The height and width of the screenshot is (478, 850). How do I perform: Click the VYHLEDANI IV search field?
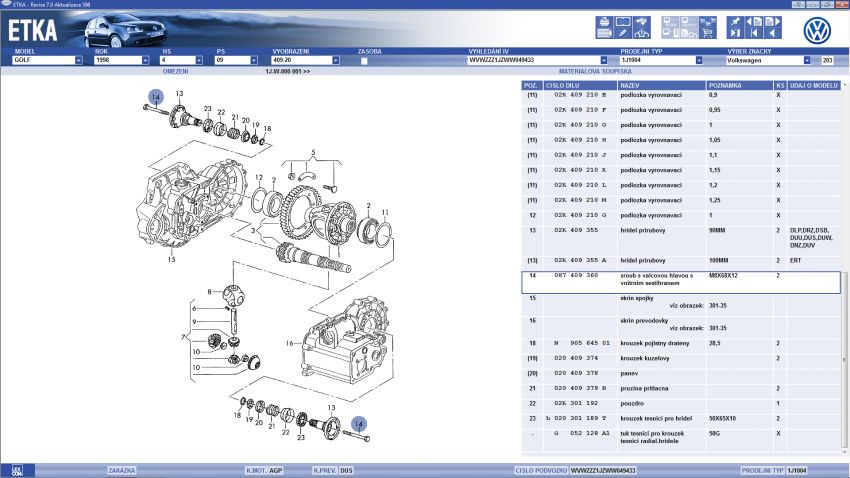click(530, 60)
